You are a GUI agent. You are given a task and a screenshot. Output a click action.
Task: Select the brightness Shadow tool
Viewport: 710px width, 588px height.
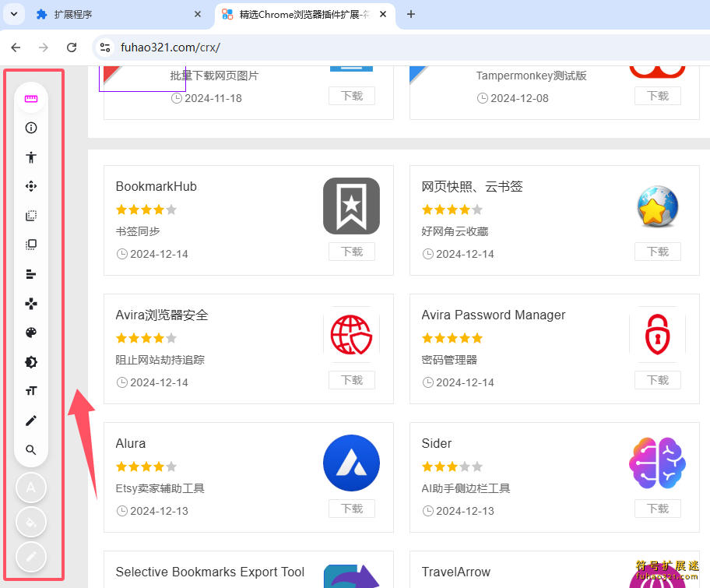[x=31, y=362]
